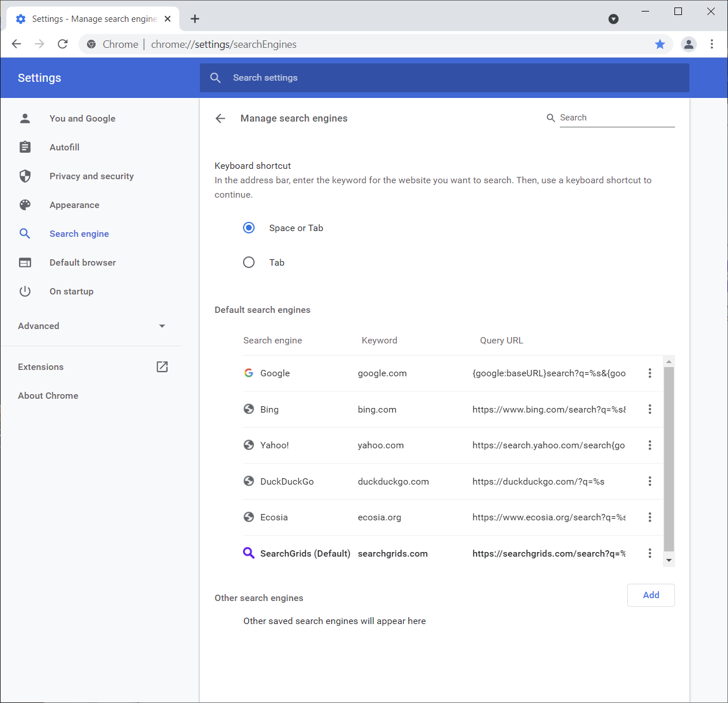Click the search engine list scrollbar thumb

(x=669, y=459)
